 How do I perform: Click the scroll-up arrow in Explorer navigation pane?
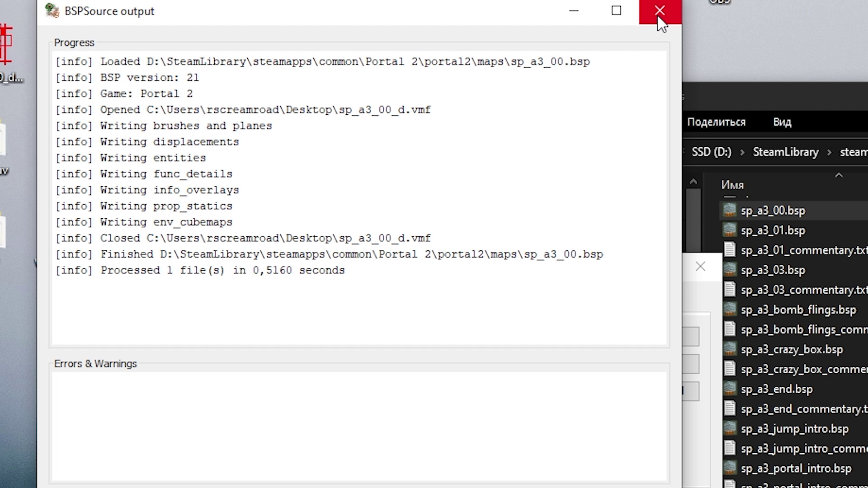tap(693, 182)
